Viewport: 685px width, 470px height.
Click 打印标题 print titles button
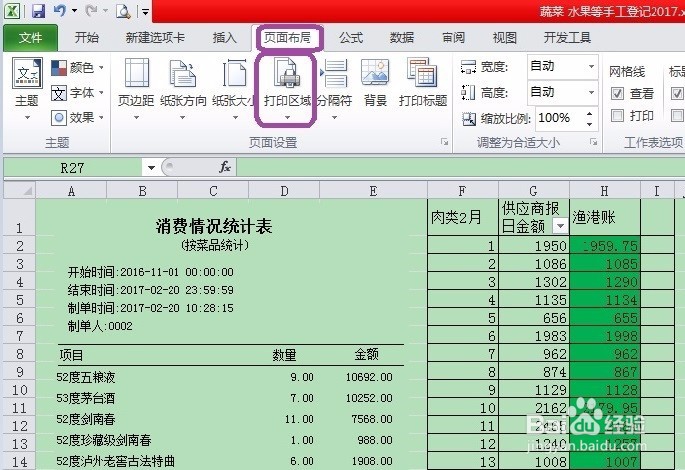coord(422,83)
